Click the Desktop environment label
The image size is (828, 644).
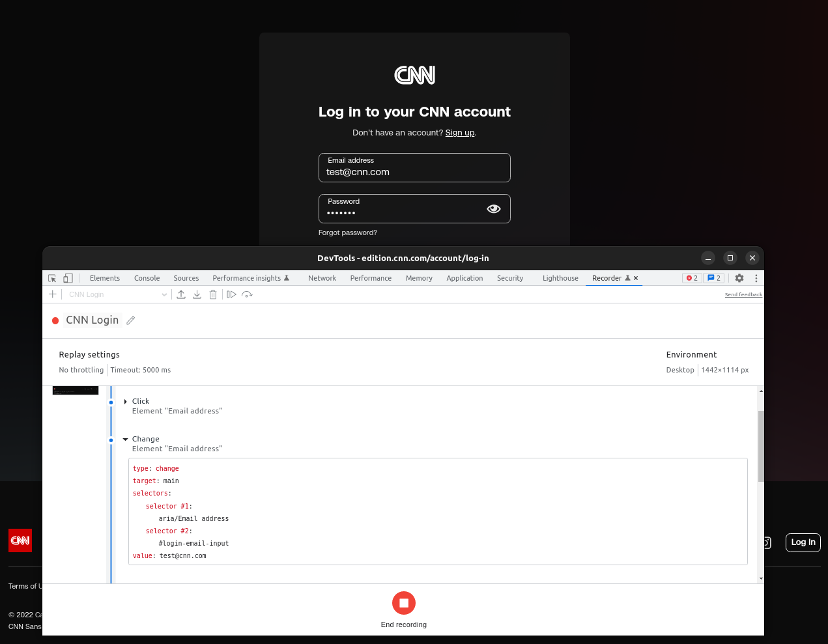point(680,370)
